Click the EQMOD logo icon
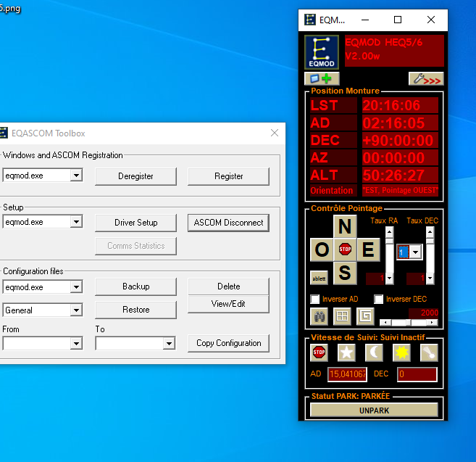This screenshot has height=462, width=476. point(322,51)
